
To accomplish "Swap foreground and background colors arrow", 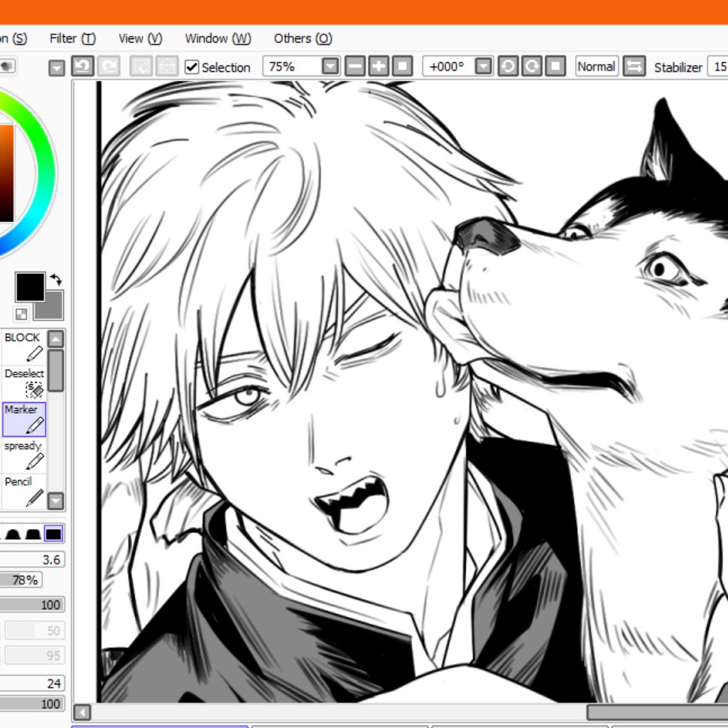I will tap(56, 279).
